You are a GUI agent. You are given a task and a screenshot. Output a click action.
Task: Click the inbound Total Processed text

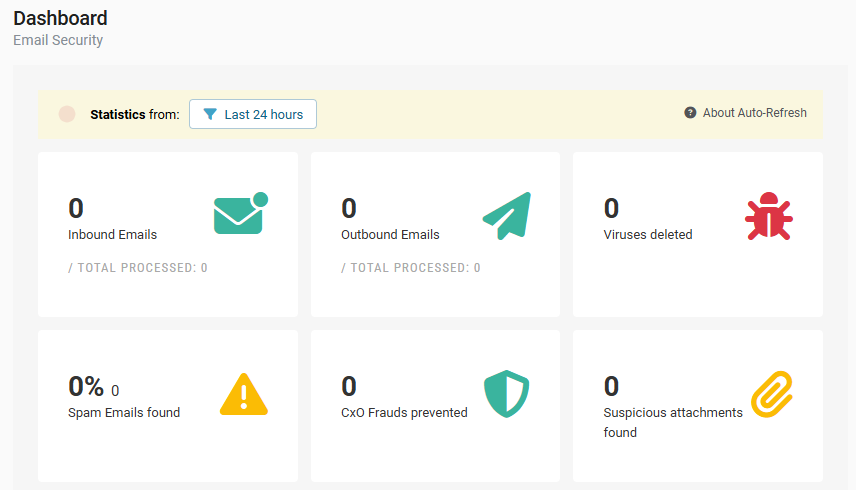click(138, 268)
